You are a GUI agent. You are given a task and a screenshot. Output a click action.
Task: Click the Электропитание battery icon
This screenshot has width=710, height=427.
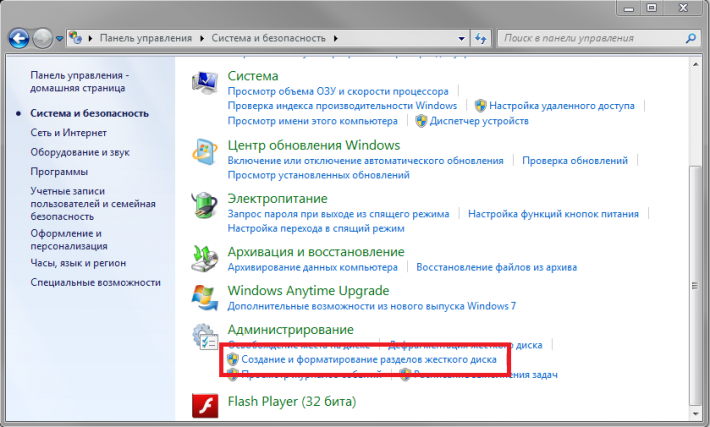(x=205, y=206)
